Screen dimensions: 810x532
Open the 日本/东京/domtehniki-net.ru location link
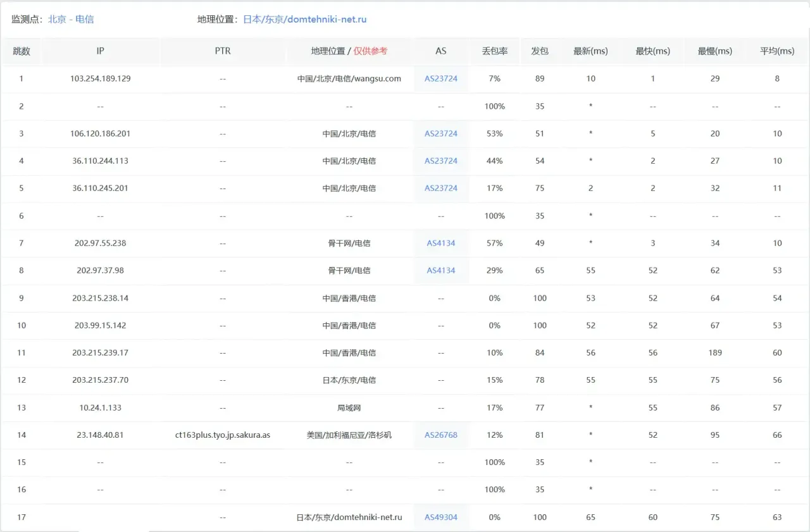(305, 19)
